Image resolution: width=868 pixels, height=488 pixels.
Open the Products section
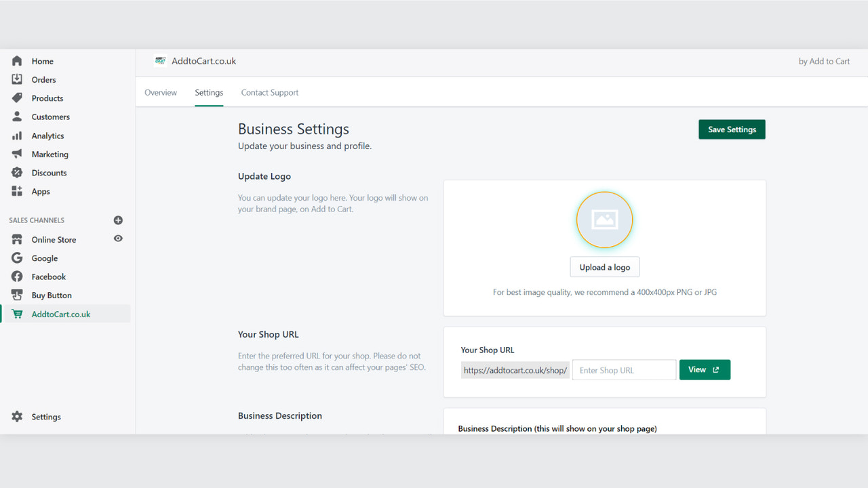tap(47, 98)
